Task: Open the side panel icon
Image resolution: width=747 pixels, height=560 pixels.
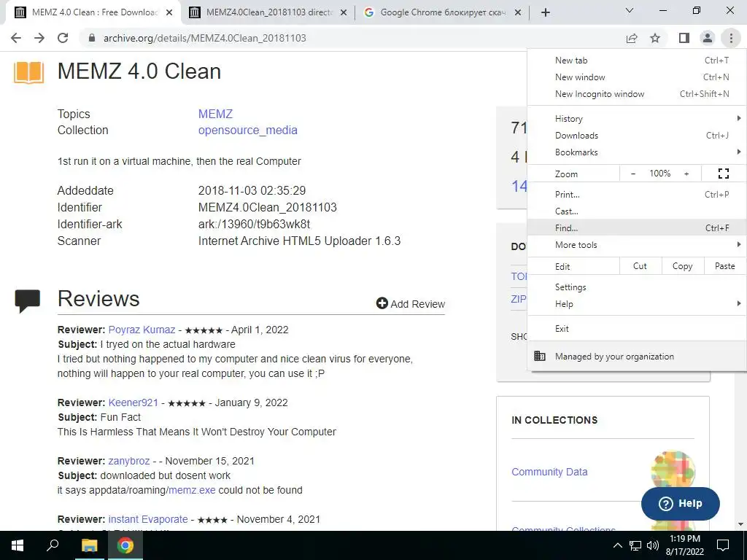Action: (x=684, y=38)
